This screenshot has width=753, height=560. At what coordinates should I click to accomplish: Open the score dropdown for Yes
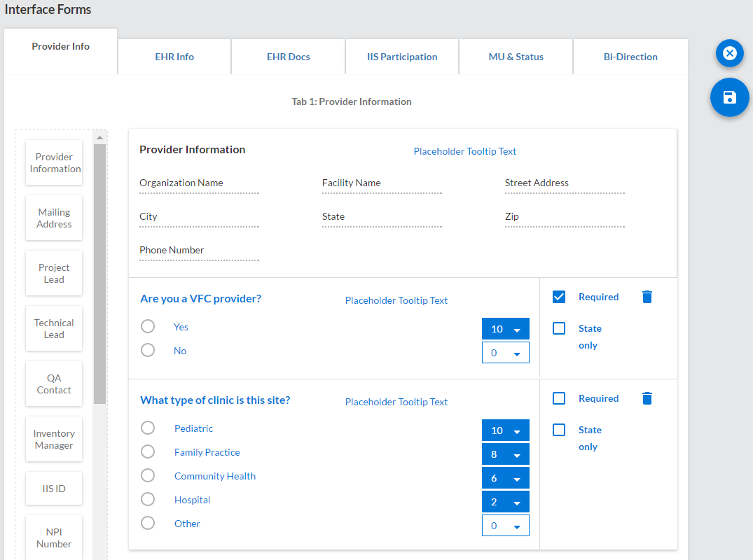(505, 330)
